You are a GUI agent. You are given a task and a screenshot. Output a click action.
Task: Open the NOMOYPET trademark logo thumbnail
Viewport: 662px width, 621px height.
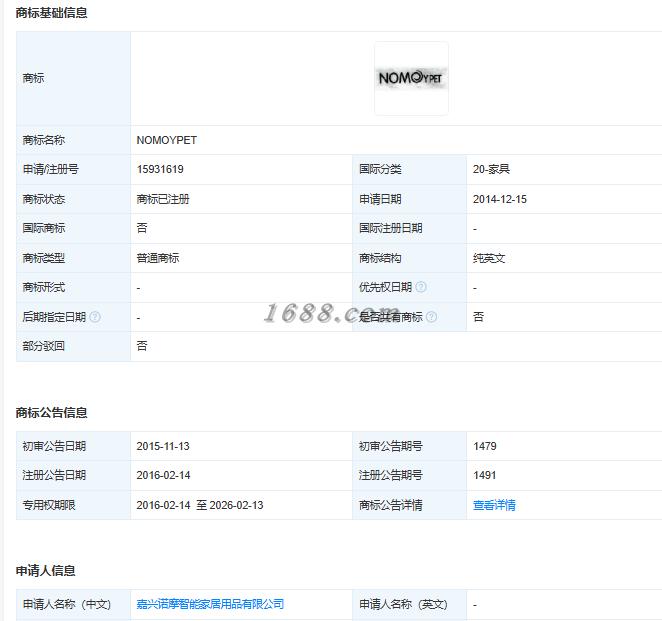pyautogui.click(x=411, y=78)
